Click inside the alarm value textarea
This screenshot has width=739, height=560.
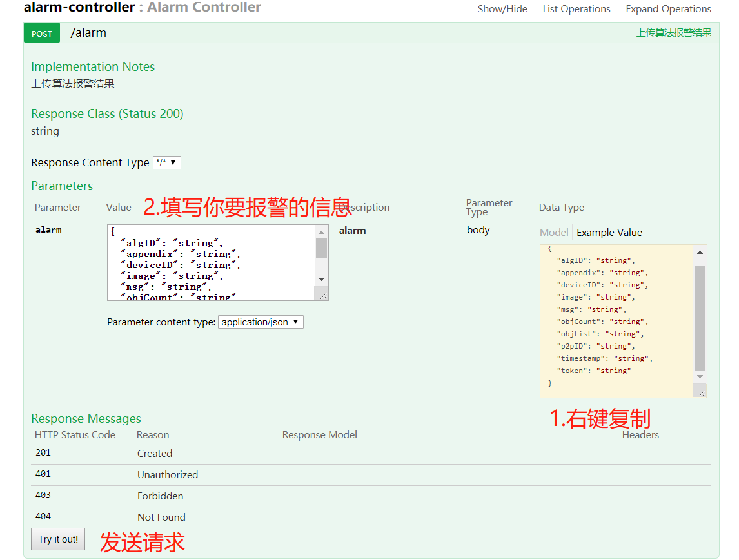pos(211,262)
